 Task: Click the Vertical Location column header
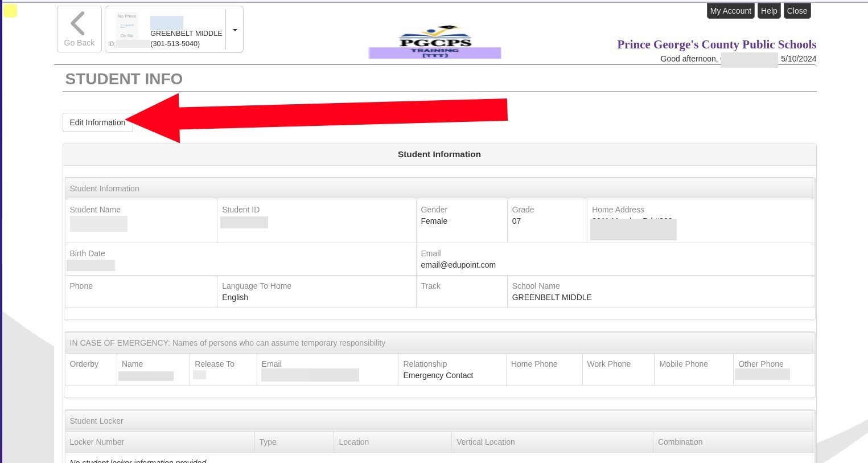click(485, 442)
